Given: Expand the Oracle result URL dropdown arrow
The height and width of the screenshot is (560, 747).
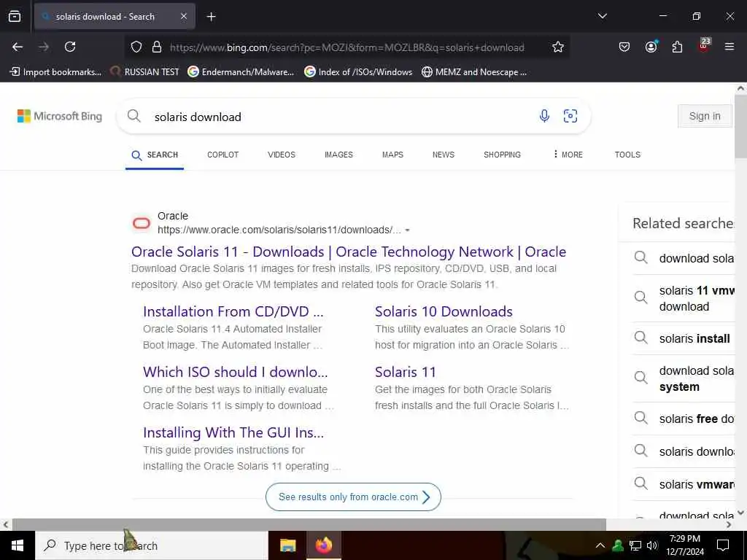Looking at the screenshot, I should (x=407, y=230).
